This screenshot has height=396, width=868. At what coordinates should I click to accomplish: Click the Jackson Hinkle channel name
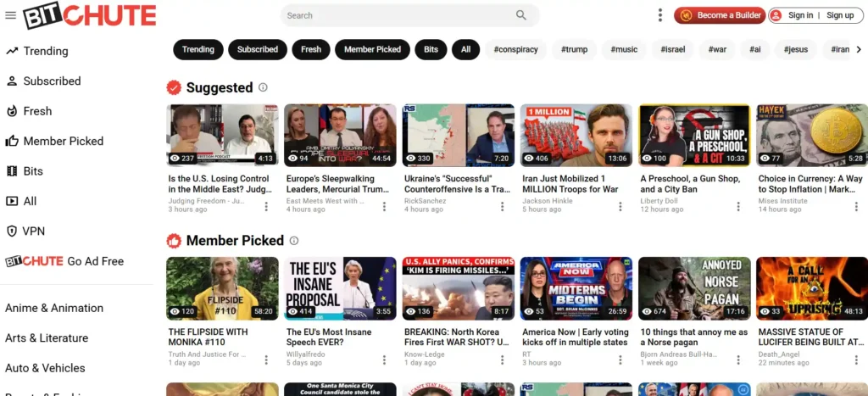(547, 200)
